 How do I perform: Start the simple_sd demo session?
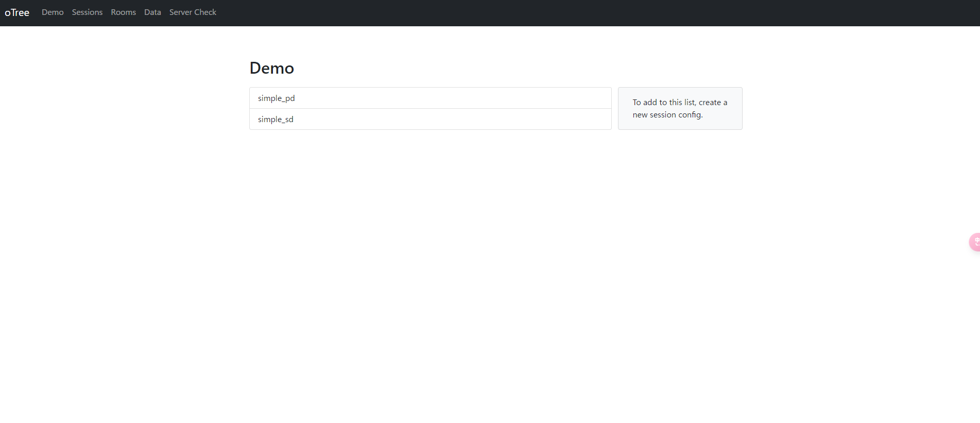276,119
